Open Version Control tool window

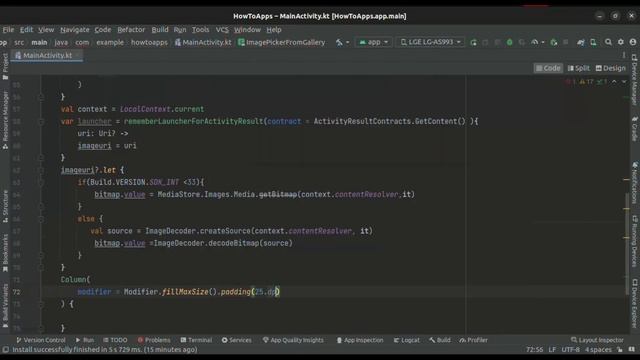tap(40, 340)
